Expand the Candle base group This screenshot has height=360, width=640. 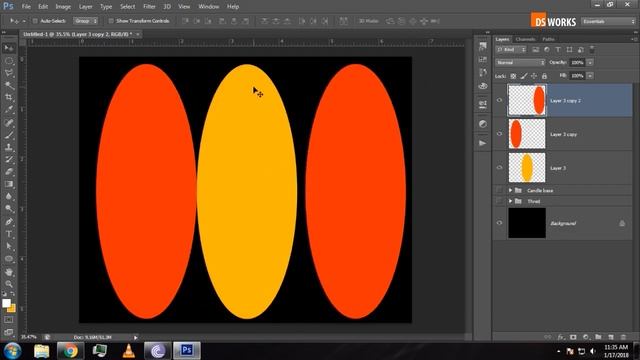(510, 190)
